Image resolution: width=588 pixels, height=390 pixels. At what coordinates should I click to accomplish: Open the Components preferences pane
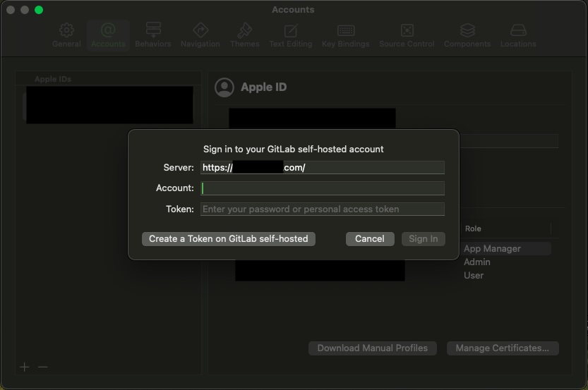[467, 35]
